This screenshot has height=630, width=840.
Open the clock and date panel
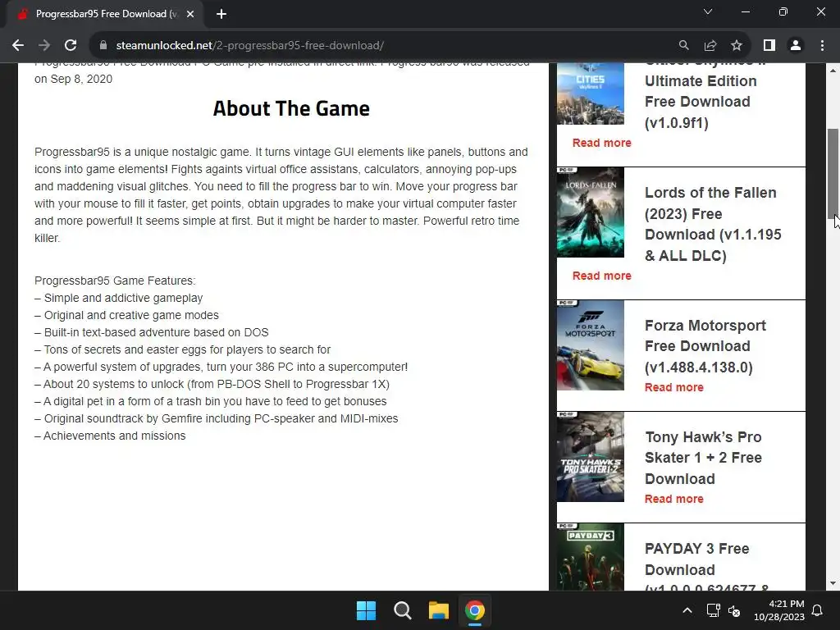point(779,610)
